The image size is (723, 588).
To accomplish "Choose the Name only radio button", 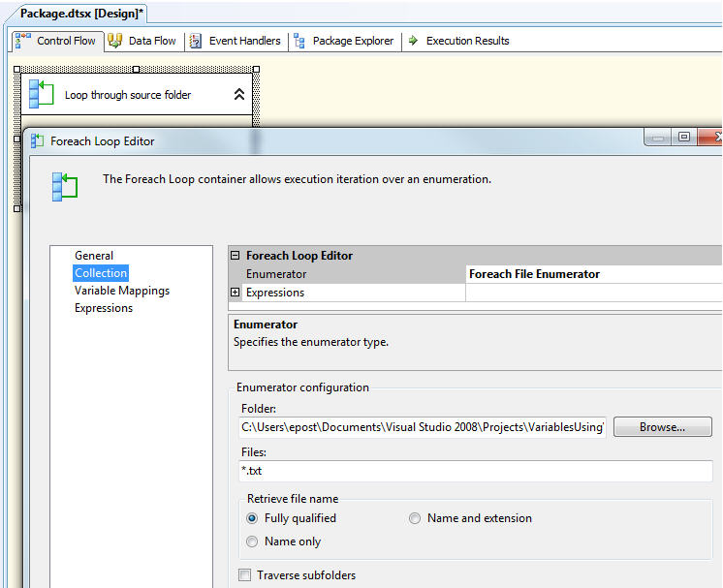I will 253,542.
